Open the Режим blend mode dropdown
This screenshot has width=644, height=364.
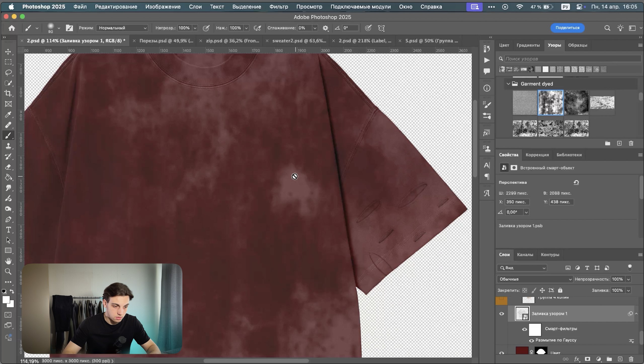(x=122, y=28)
